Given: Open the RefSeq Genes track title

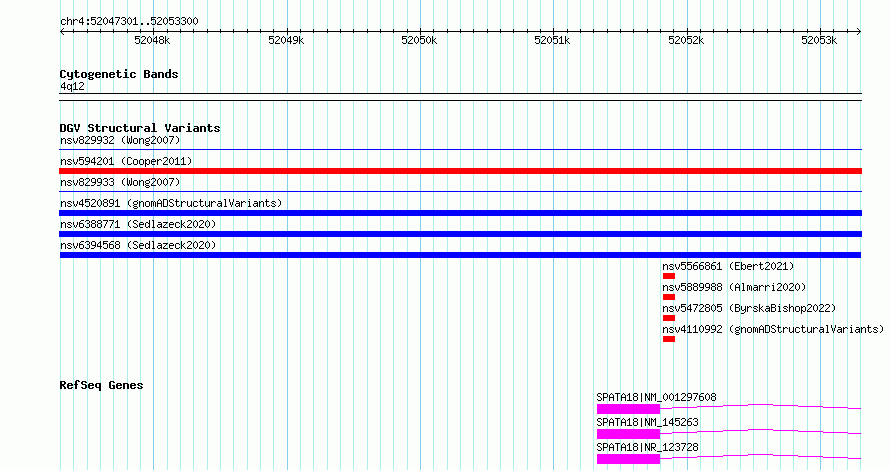Looking at the screenshot, I should point(101,385).
